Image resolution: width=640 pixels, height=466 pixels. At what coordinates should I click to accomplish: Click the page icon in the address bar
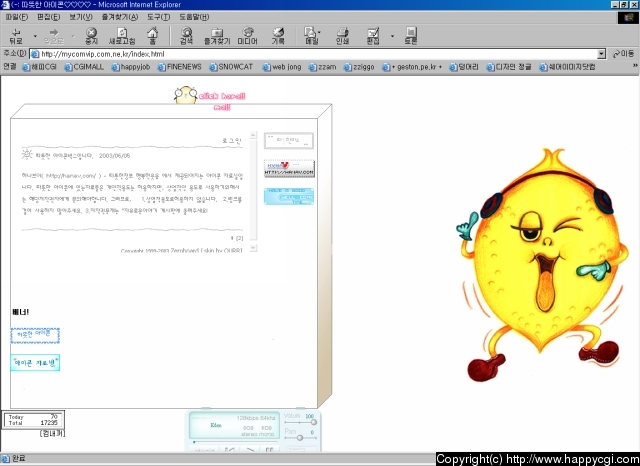pyautogui.click(x=35, y=54)
